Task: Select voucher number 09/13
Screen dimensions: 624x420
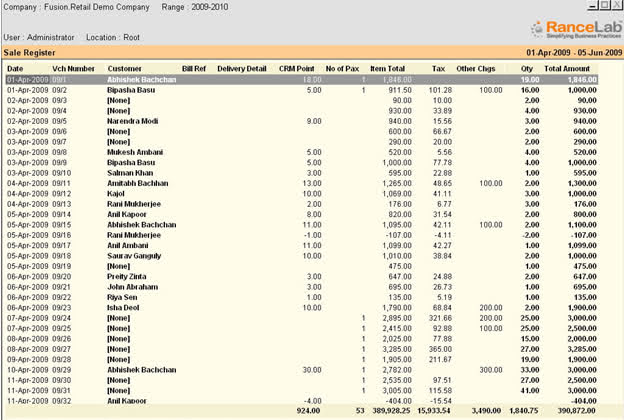Action: (x=61, y=204)
